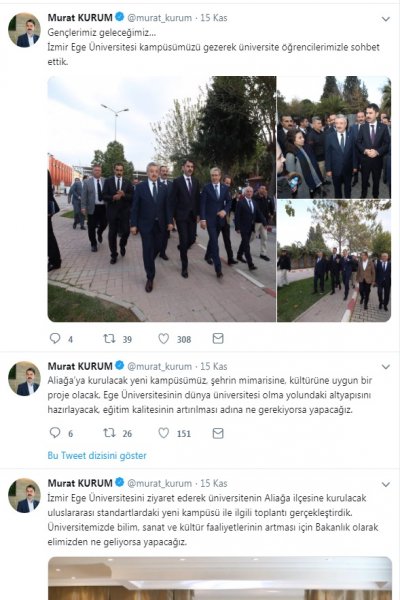Screen dimensions: 400x600
Task: Open the meeting room photo in third tweet
Action: tap(220, 578)
